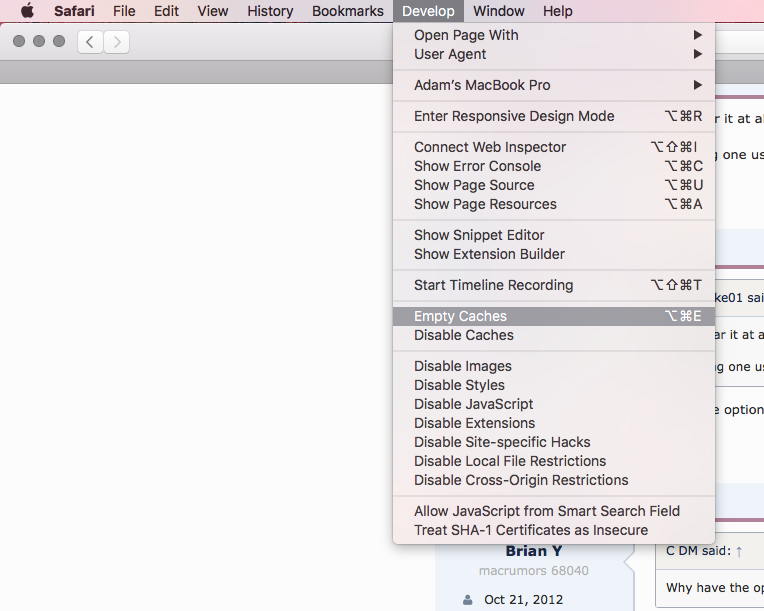Choose Start Timeline Recording
The height and width of the screenshot is (611, 764).
(x=554, y=285)
